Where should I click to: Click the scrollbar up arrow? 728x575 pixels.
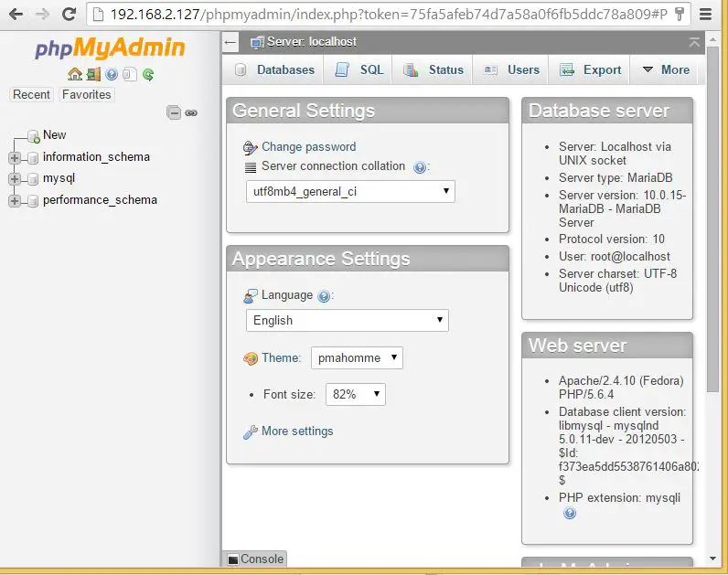point(712,39)
